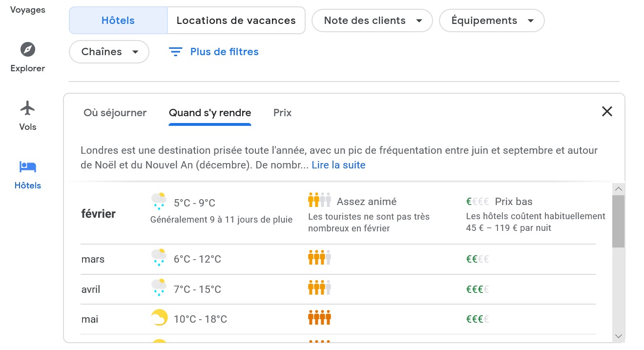This screenshot has height=350, width=644.
Task: Open the Explorer compass icon
Action: coord(28,50)
